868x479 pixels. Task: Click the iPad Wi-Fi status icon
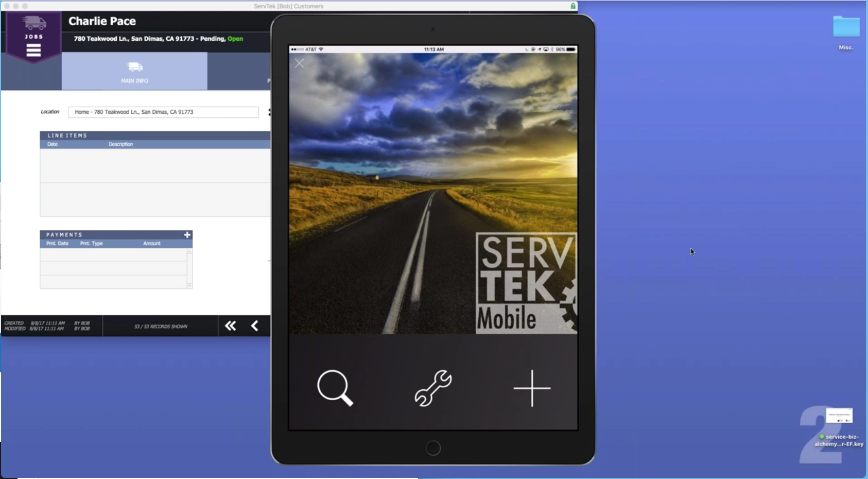pyautogui.click(x=321, y=49)
